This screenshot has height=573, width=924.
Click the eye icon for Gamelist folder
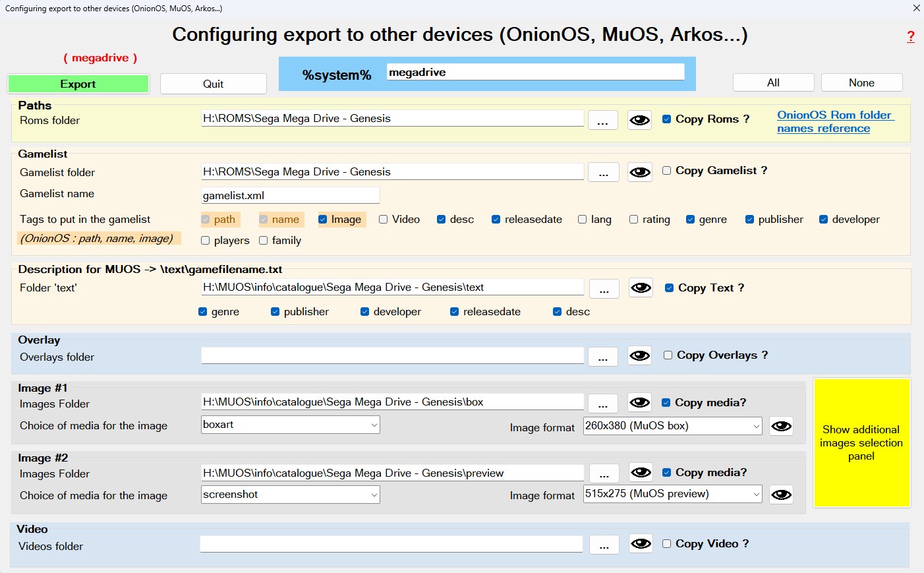(639, 172)
